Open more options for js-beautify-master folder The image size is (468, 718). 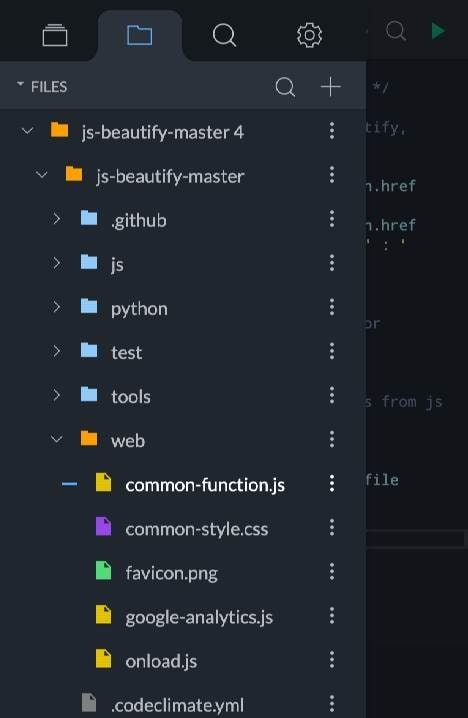point(332,175)
